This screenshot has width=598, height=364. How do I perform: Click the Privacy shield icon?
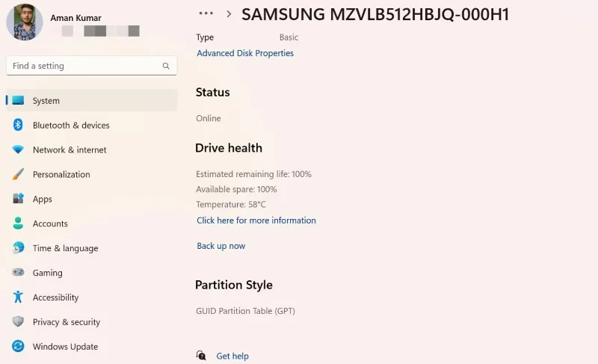pos(18,321)
